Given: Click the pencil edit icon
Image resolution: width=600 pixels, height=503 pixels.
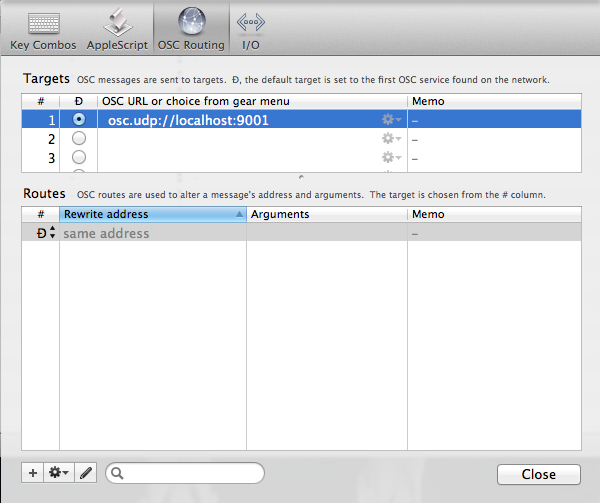Looking at the screenshot, I should point(86,473).
